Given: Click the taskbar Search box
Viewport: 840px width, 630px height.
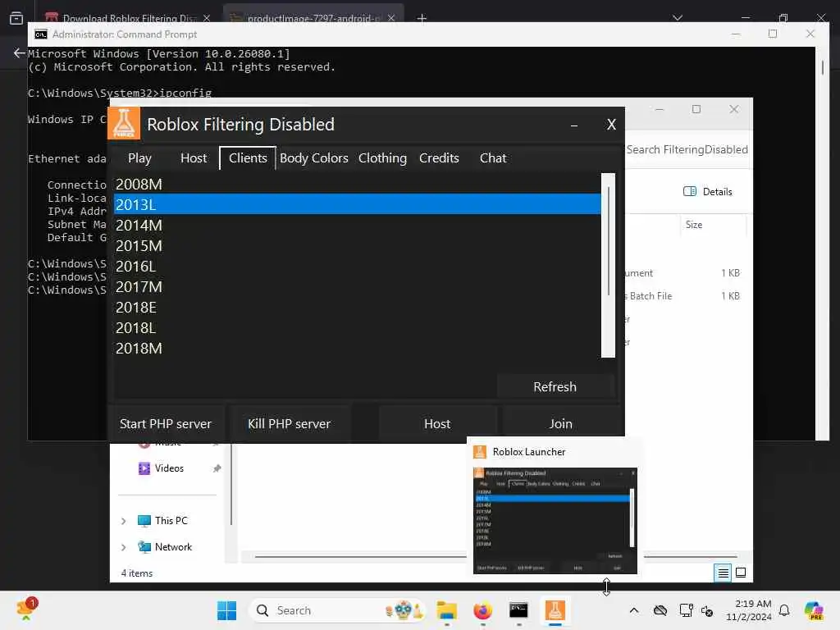Looking at the screenshot, I should [337, 610].
